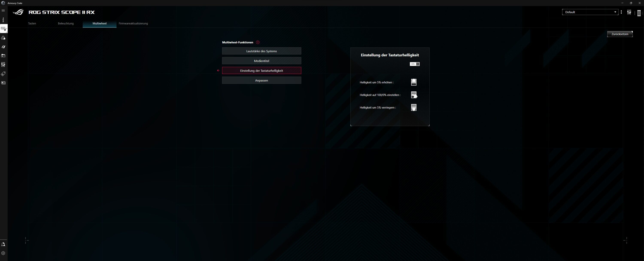Click the help question mark beside Multiwheel-Funktionen
The image size is (644, 261).
(258, 42)
